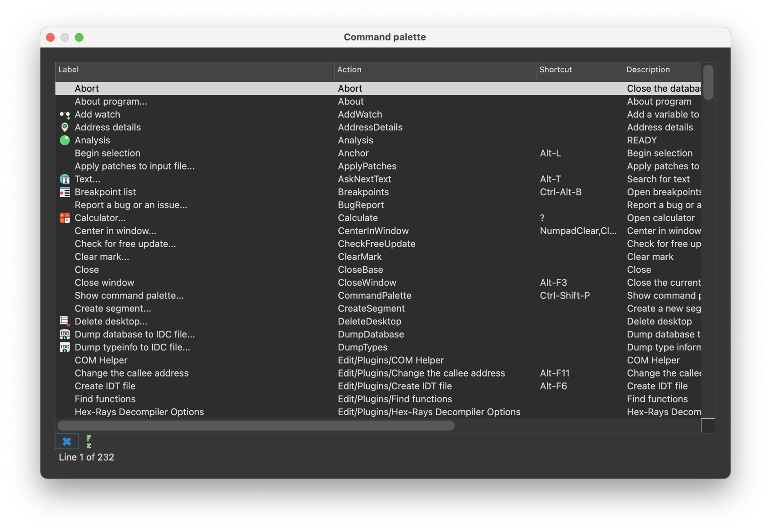771x532 pixels.
Task: Toggle the green 'Fz' fuzzy search option
Action: [x=89, y=442]
